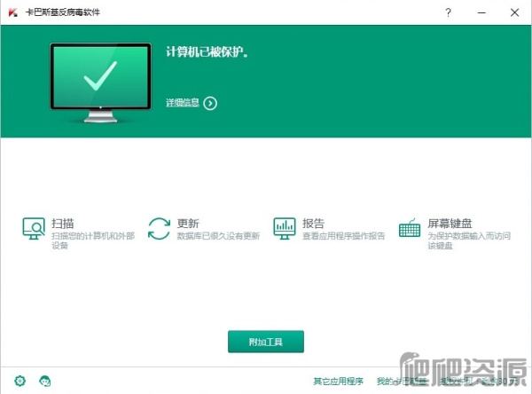
Task: Click the protected computer monitor image
Action: pyautogui.click(x=100, y=83)
